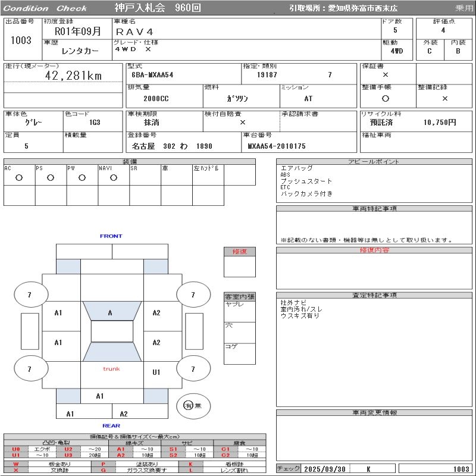This screenshot has height=476, width=476.
Task: Click the red trunk label on diagram
Action: (111, 369)
